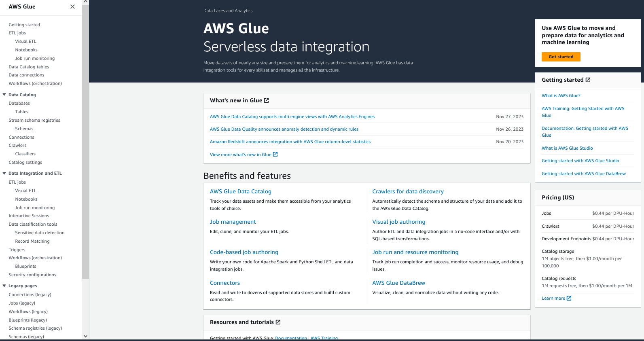Open Getting started with AWS Glue DataBrew
Image resolution: width=644 pixels, height=341 pixels.
pyautogui.click(x=583, y=174)
